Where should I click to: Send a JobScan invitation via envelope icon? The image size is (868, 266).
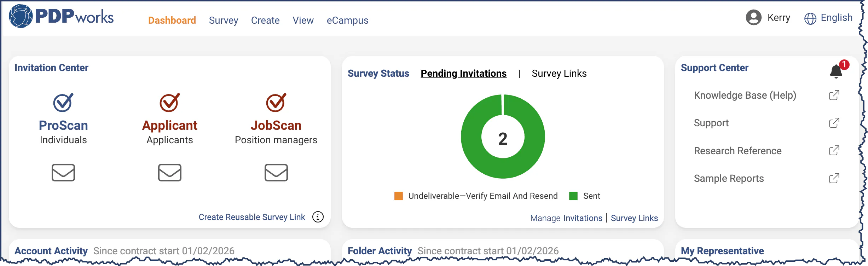[x=276, y=173]
